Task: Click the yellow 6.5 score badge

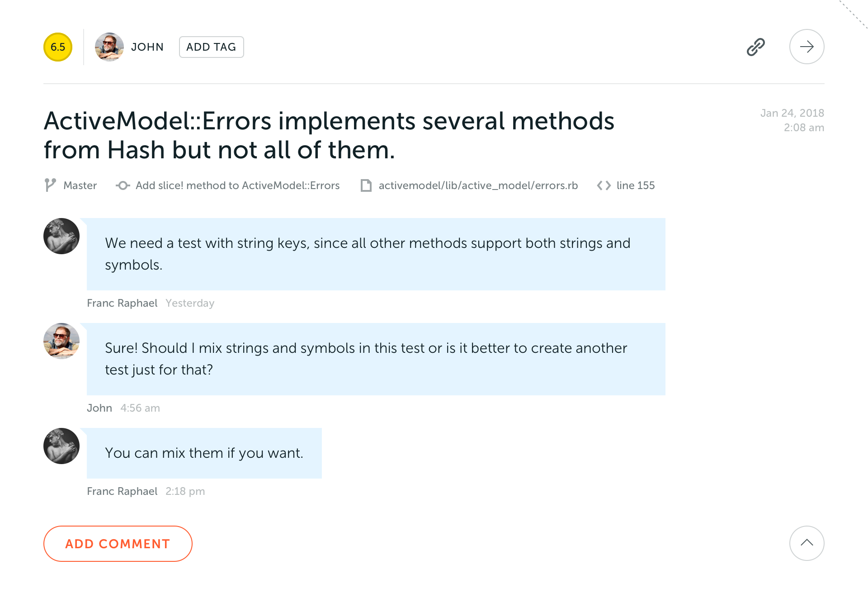Action: click(58, 47)
